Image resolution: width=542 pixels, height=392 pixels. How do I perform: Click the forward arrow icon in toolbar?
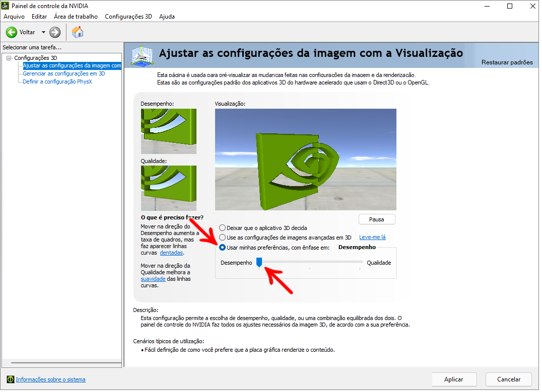55,32
